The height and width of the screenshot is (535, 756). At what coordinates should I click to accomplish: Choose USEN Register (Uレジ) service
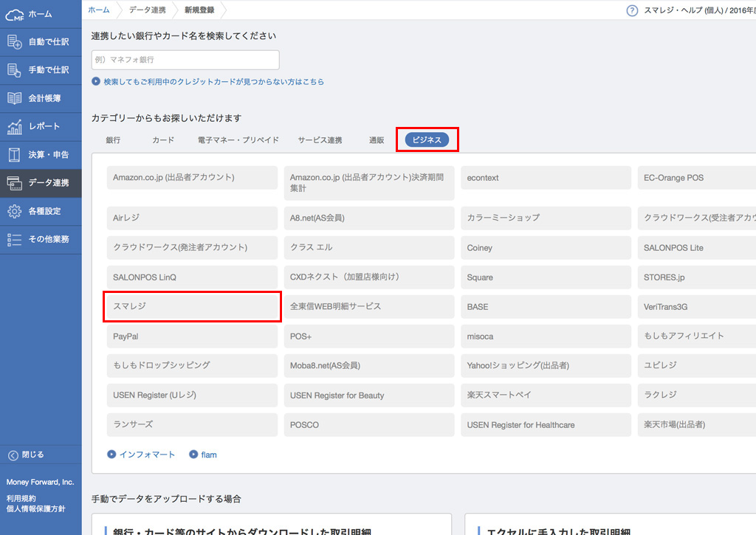point(193,396)
